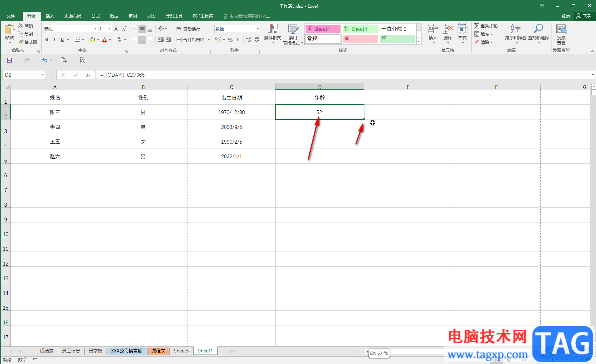Click the Increase Indent icon
This screenshot has height=364, width=596.
coord(169,40)
